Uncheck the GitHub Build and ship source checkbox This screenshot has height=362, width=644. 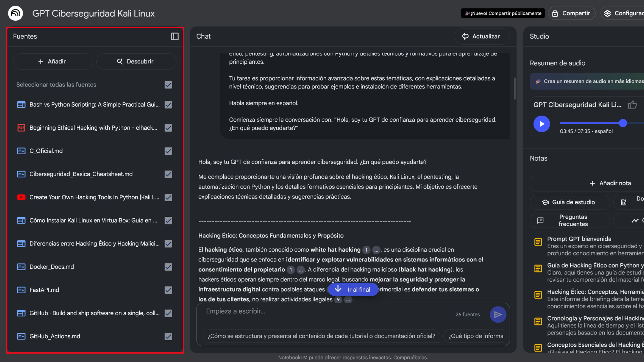(x=168, y=313)
